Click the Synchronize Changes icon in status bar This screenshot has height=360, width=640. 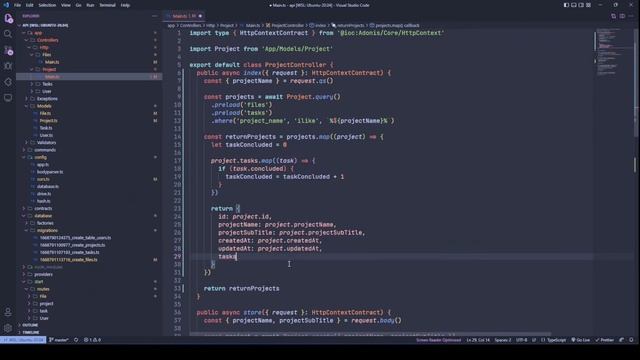tap(76, 340)
